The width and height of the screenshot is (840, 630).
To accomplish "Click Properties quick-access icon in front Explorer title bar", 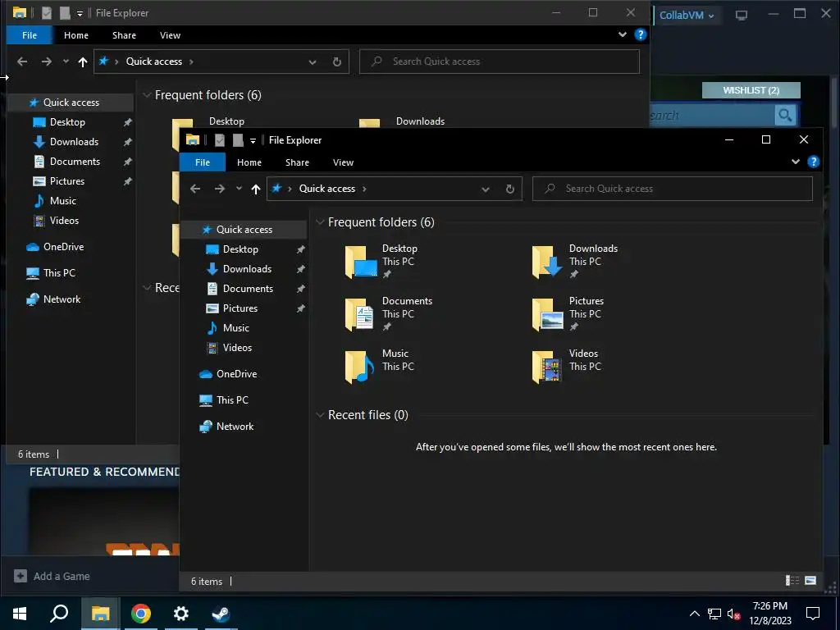I will pos(220,140).
